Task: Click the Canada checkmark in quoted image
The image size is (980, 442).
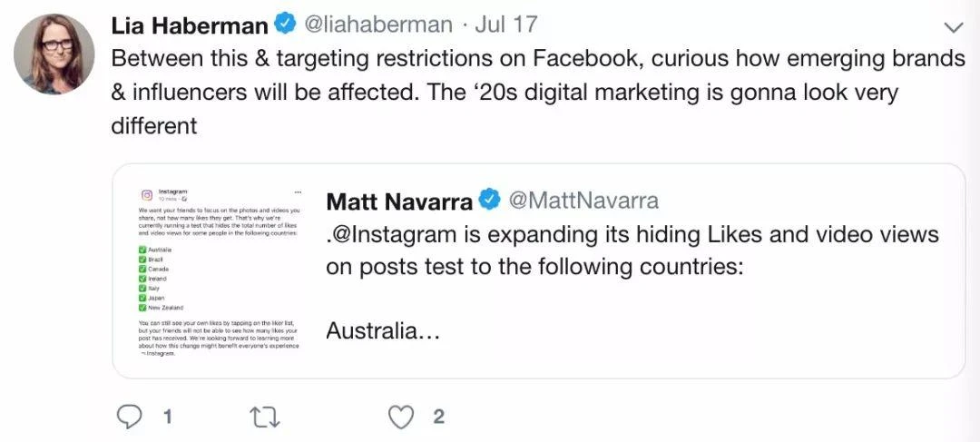Action: point(142,269)
